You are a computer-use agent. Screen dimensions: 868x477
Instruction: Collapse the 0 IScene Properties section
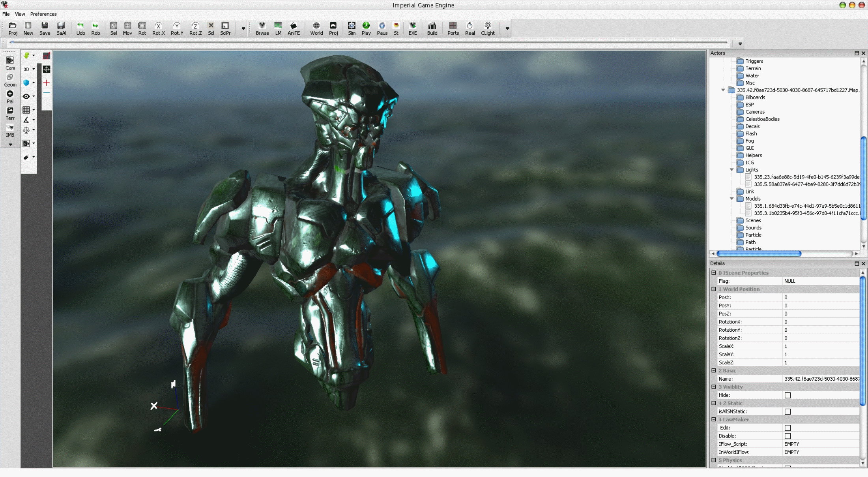pyautogui.click(x=713, y=273)
